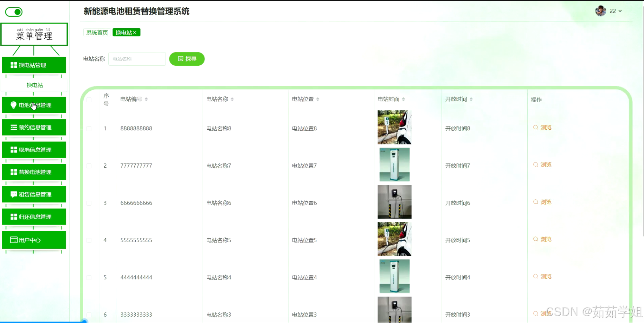Image resolution: width=644 pixels, height=323 pixels.
Task: Click the 租赁信息管理 chat bubble icon
Action: click(13, 194)
